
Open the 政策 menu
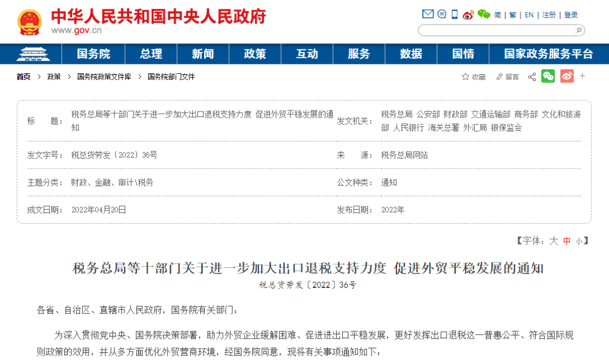255,54
